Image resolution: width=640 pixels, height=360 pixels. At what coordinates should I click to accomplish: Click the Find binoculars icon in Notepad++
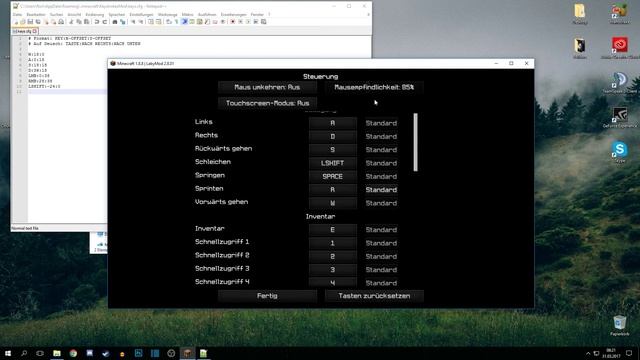click(115, 22)
